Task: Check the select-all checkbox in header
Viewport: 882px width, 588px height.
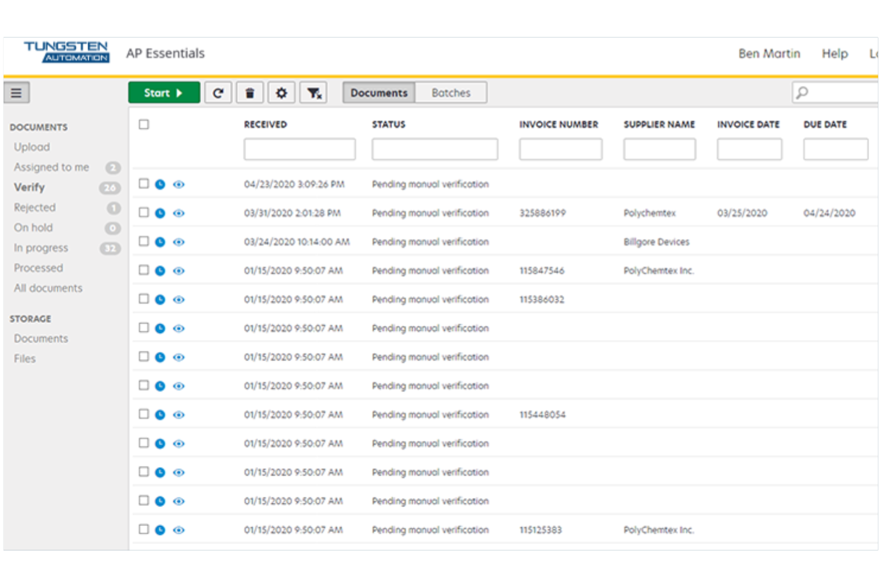Action: click(144, 125)
